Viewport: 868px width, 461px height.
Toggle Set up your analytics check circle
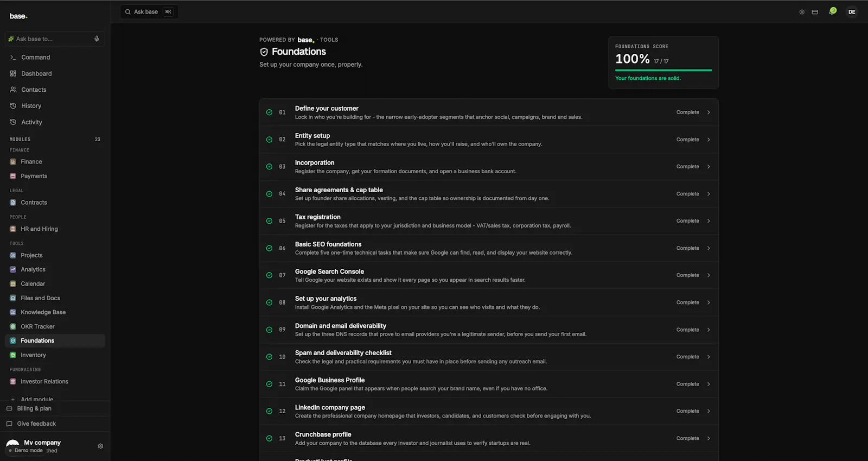[269, 302]
